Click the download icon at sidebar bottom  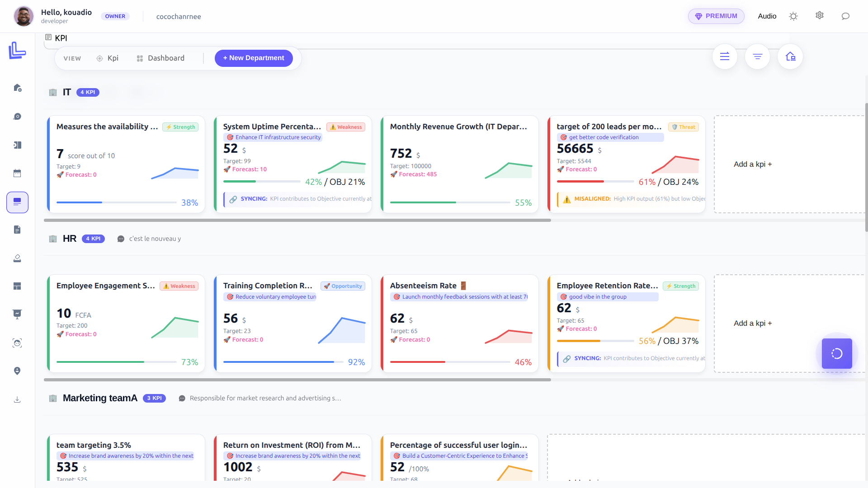click(17, 399)
